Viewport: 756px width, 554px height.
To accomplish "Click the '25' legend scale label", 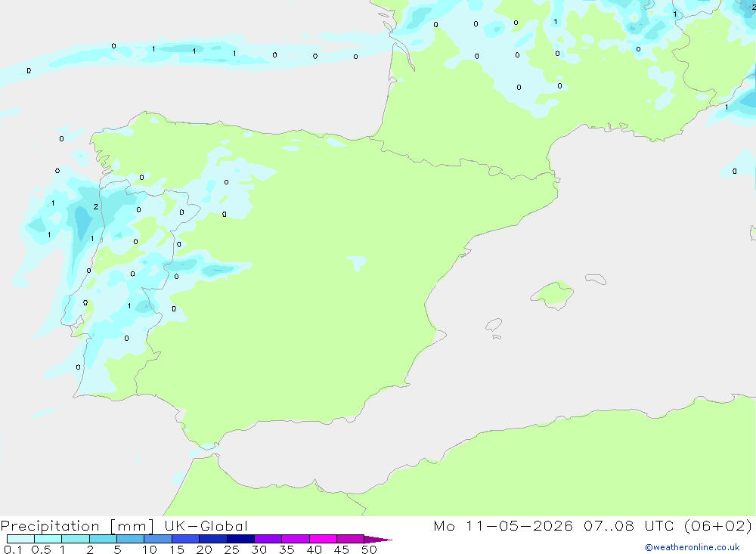I will 231,549.
